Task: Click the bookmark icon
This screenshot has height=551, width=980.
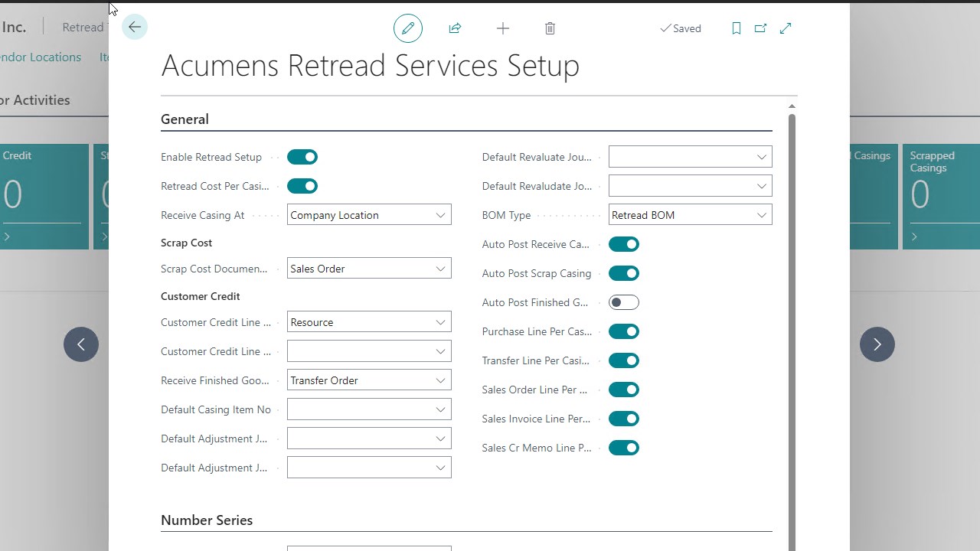Action: (x=736, y=28)
